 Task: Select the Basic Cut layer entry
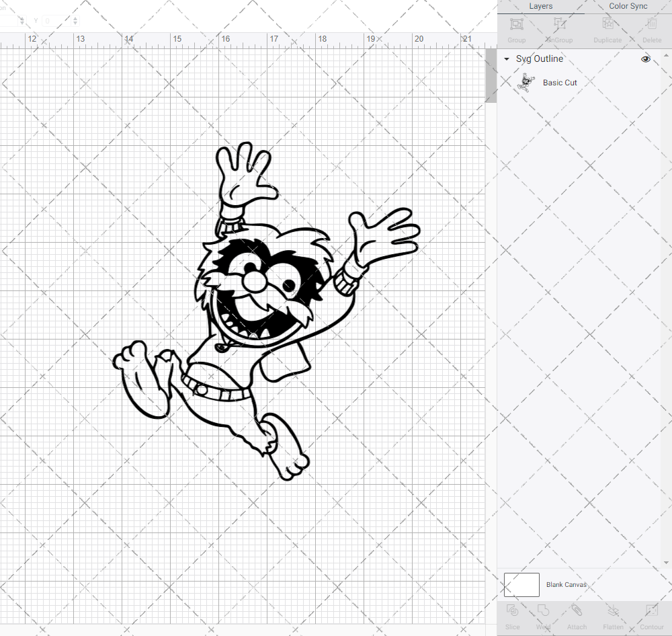560,82
